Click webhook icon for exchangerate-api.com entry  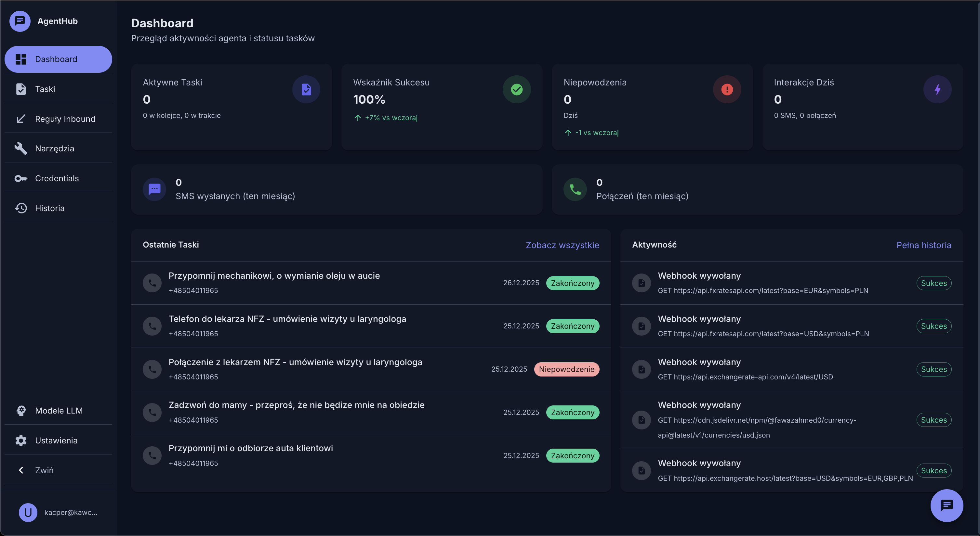642,369
